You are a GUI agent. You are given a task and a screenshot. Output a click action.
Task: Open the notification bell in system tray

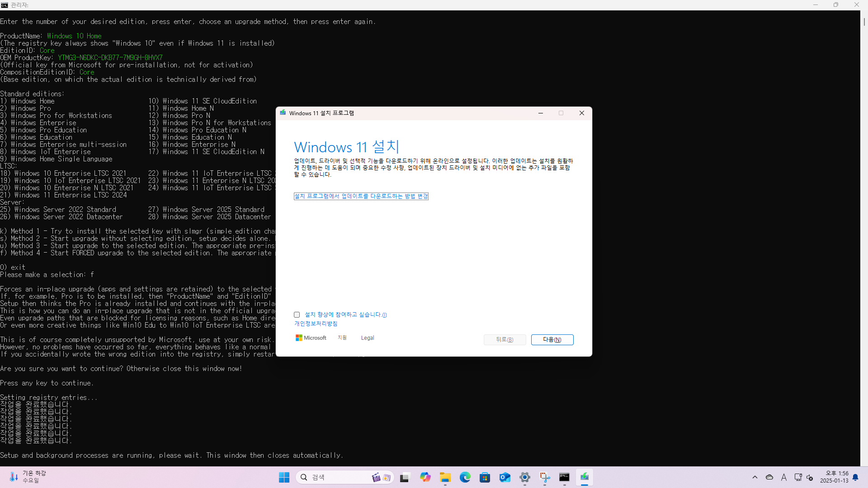click(x=855, y=477)
